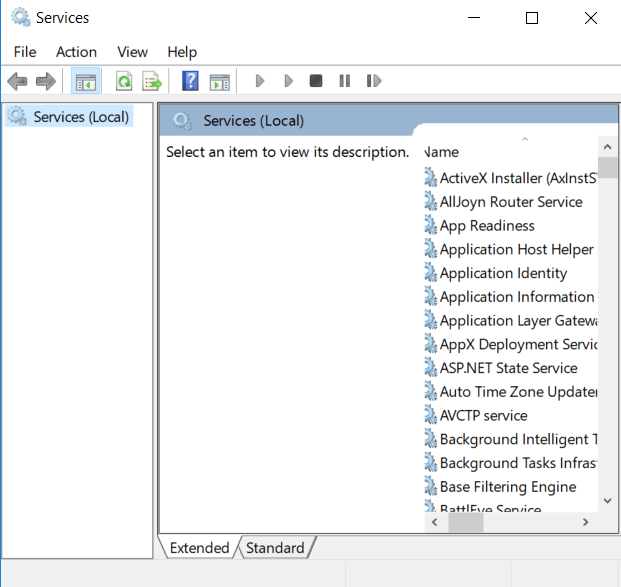This screenshot has width=621, height=587.
Task: Toggle Show/Hide Action Pane button
Action: pos(219,81)
